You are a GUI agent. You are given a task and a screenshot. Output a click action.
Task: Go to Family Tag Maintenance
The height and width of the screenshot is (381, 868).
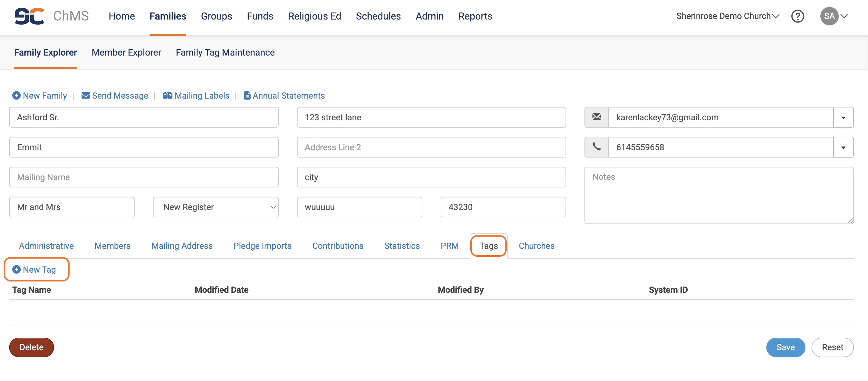tap(225, 52)
